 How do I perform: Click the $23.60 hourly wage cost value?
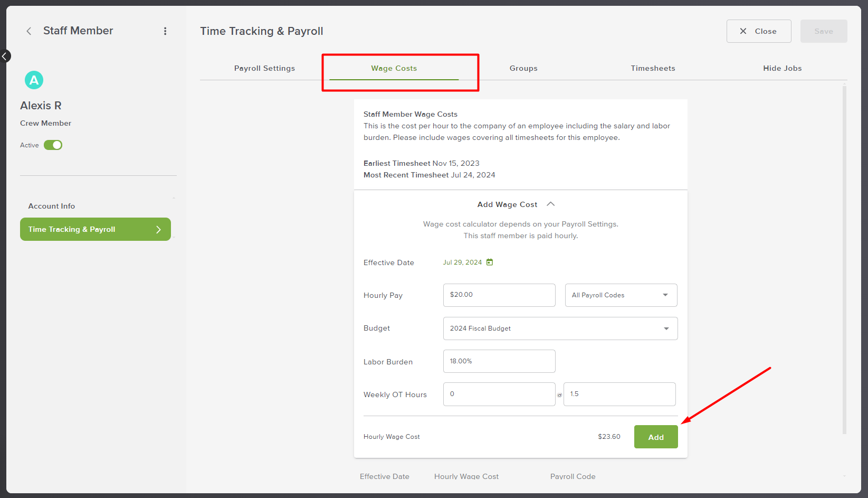click(609, 437)
